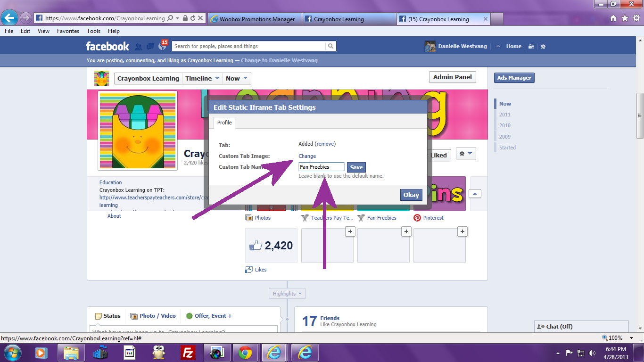The width and height of the screenshot is (644, 362).
Task: Expand the Now dropdown beside Timeline
Action: pos(237,79)
